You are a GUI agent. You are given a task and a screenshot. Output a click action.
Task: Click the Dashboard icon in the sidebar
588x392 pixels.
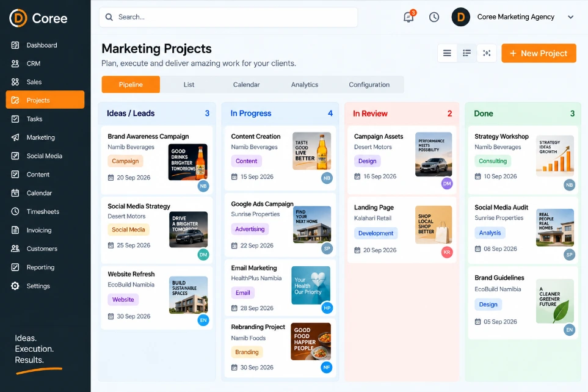[15, 45]
